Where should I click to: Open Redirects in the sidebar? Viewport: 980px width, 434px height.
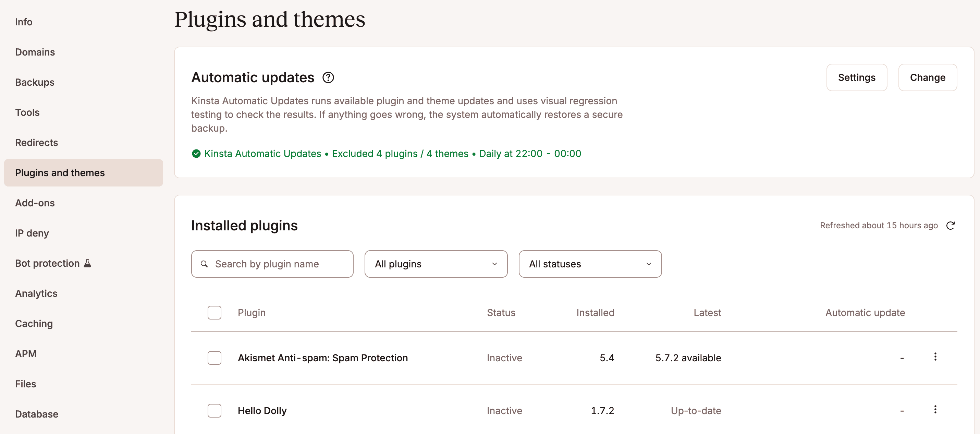(x=37, y=142)
